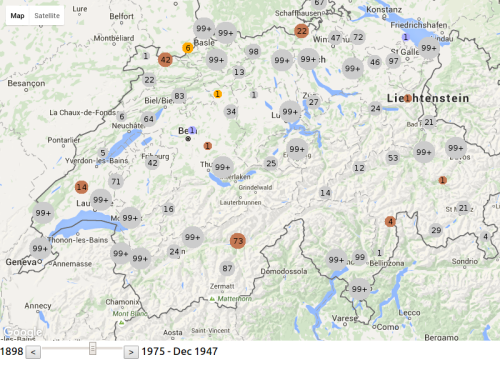
Task: Click the gray 25 cluster marker
Action: (x=271, y=163)
